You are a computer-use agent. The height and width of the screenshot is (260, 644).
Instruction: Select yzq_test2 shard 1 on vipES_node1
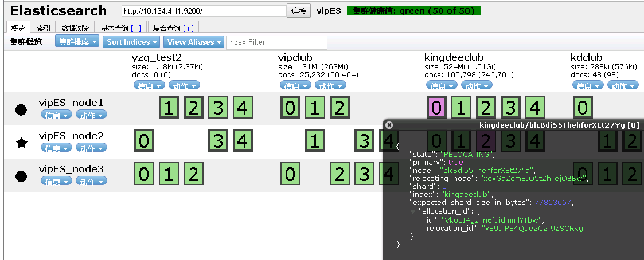coord(169,108)
